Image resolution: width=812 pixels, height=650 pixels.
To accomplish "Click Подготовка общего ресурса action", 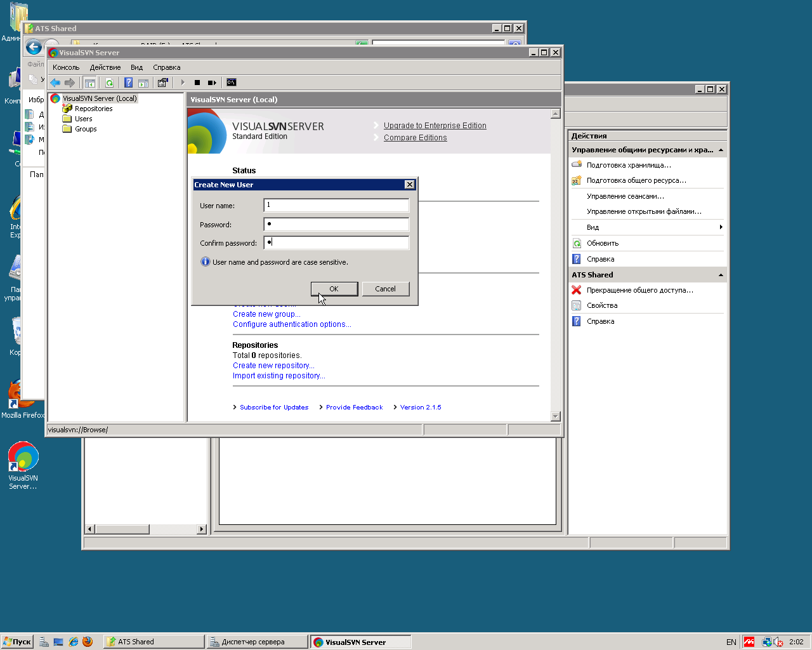I will [x=636, y=180].
